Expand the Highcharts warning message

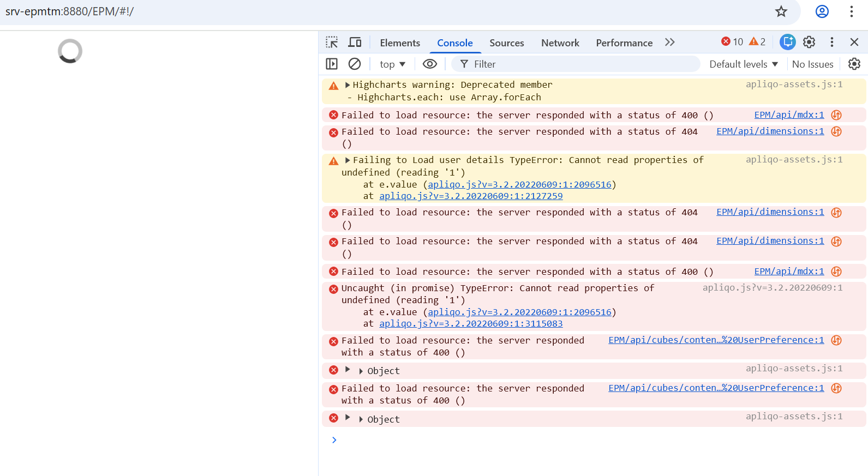coord(348,85)
